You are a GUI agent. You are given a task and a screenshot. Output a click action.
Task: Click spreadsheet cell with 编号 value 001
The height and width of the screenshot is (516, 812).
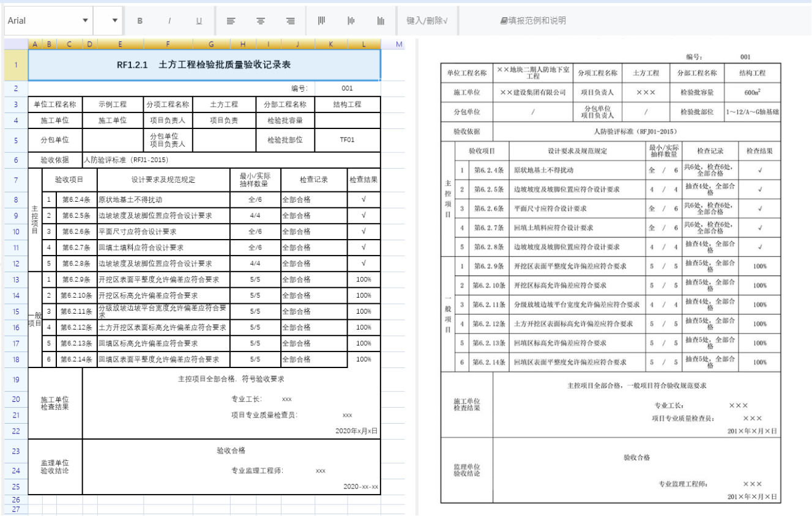347,89
